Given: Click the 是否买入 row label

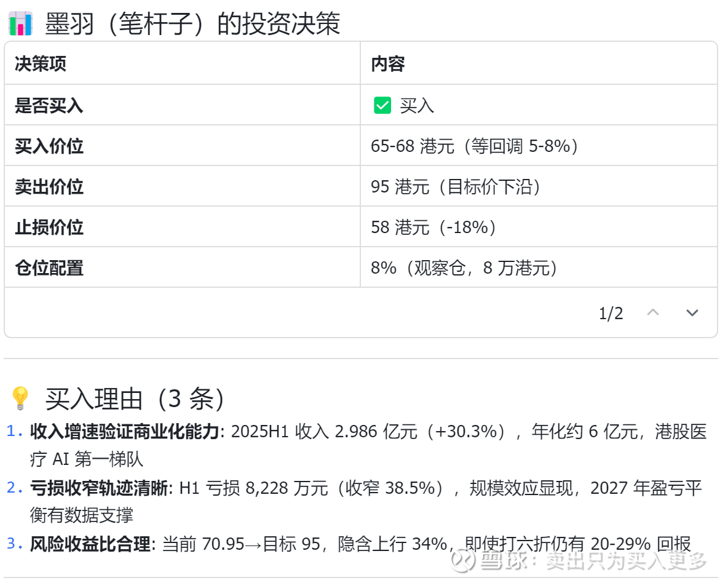Looking at the screenshot, I should [49, 106].
